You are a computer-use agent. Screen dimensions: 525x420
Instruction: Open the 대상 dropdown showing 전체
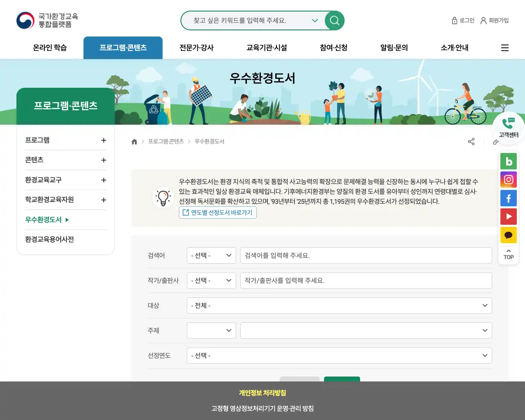coord(339,306)
